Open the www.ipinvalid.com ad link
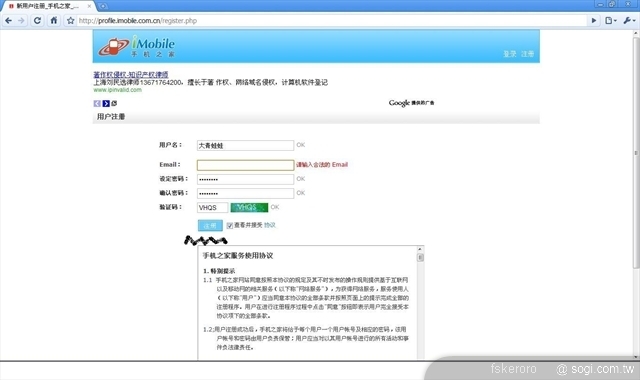640x380 pixels. 118,90
